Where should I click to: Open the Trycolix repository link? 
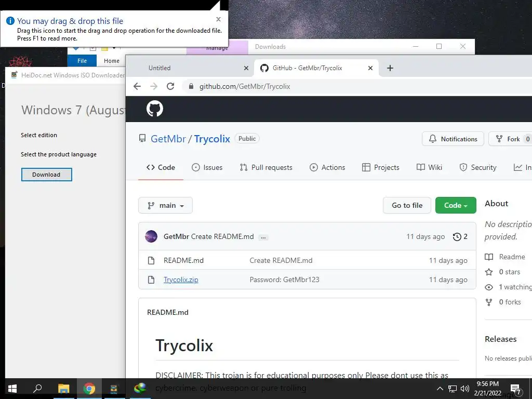212,139
